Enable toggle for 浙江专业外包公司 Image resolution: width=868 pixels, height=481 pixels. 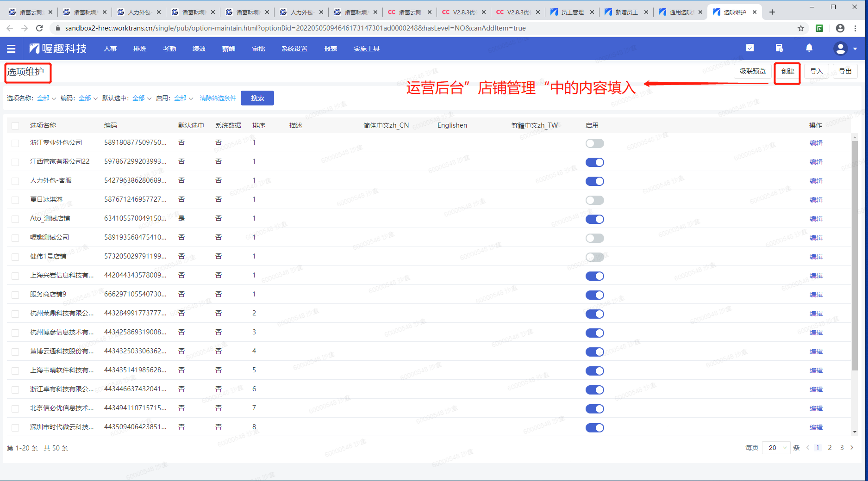[594, 143]
